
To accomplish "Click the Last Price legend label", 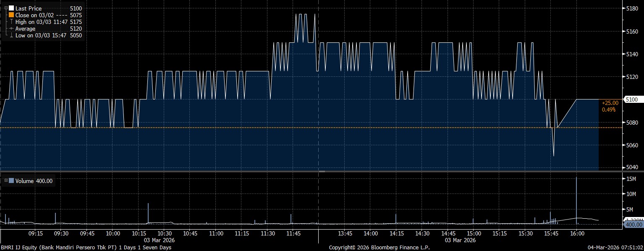I will (x=29, y=8).
